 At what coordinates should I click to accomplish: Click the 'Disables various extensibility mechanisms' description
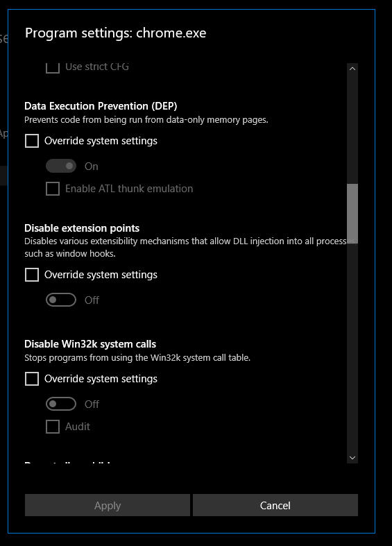click(x=191, y=247)
